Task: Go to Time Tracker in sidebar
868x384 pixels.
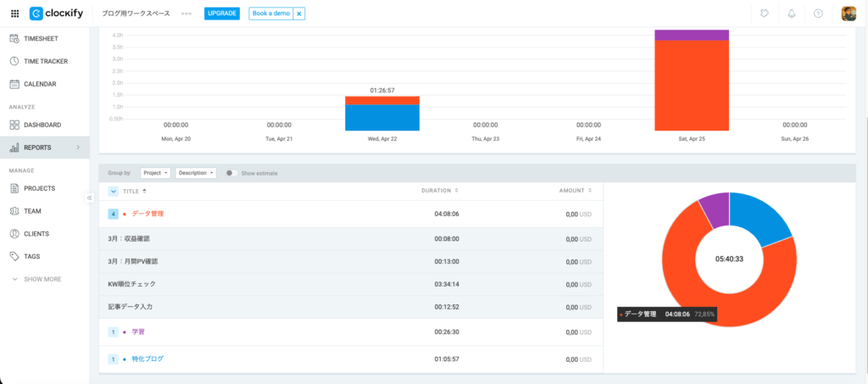Action: (x=45, y=61)
